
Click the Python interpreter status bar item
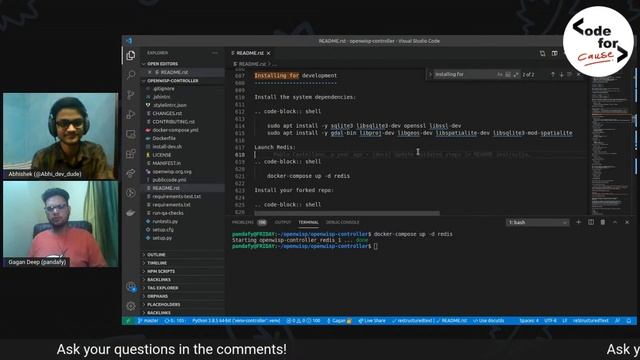click(236, 321)
